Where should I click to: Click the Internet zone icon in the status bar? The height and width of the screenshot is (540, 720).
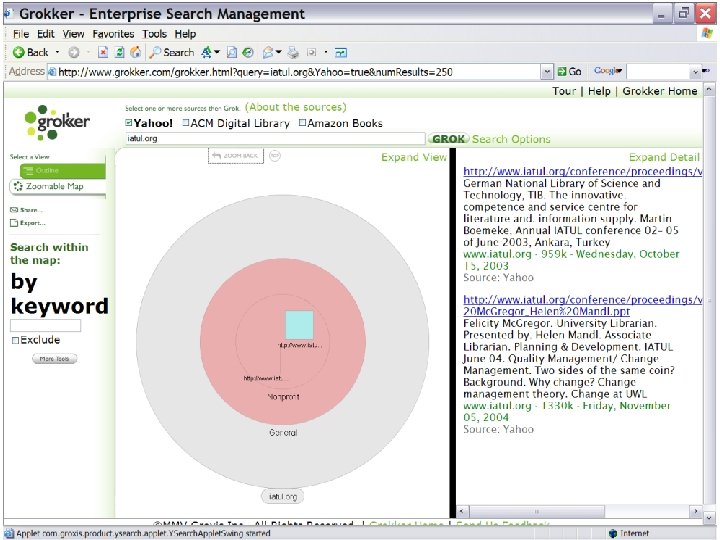pyautogui.click(x=613, y=534)
